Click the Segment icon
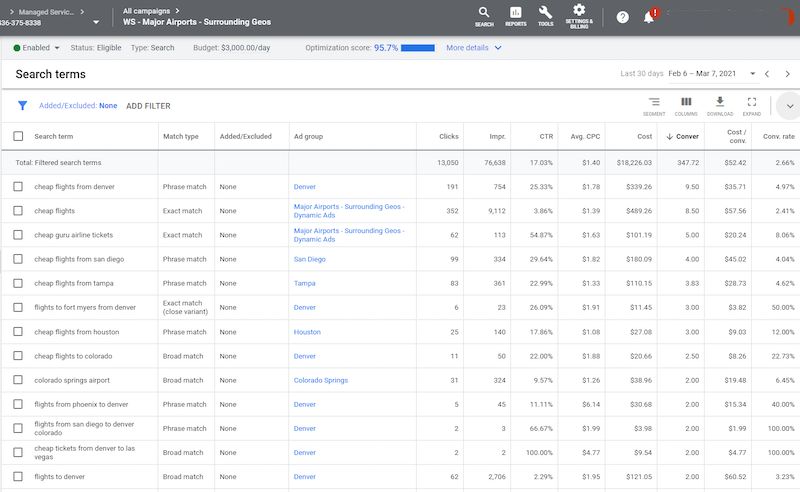The height and width of the screenshot is (492, 800). (x=654, y=105)
